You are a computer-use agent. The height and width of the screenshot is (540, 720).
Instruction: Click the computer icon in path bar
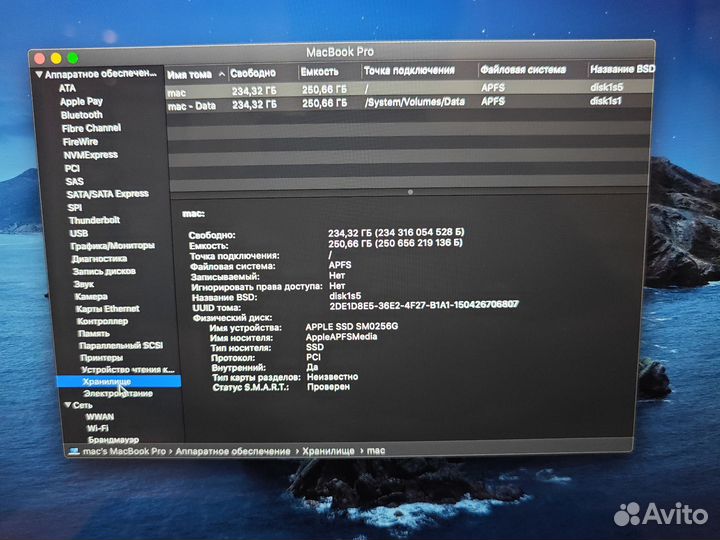click(74, 452)
